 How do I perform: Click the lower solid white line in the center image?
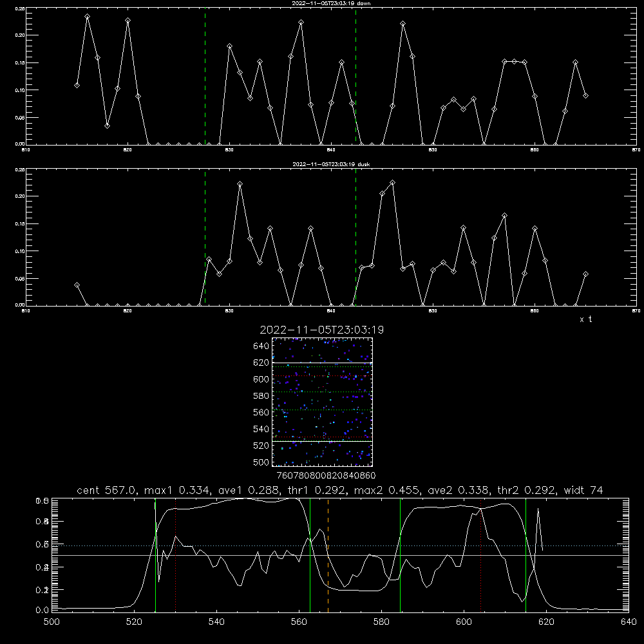323,442
